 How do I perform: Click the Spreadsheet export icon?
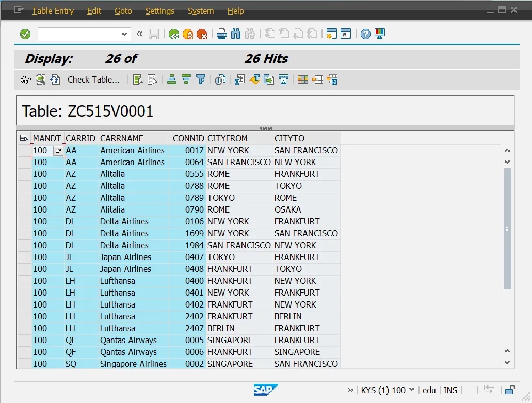coord(239,79)
